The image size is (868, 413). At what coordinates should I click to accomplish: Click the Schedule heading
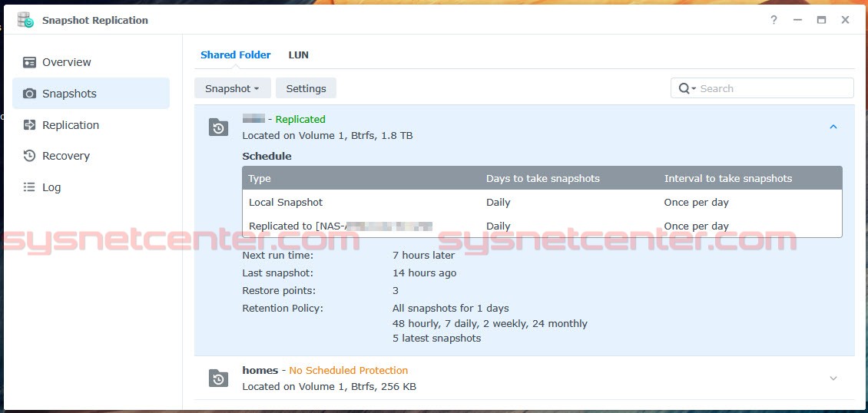pyautogui.click(x=267, y=157)
